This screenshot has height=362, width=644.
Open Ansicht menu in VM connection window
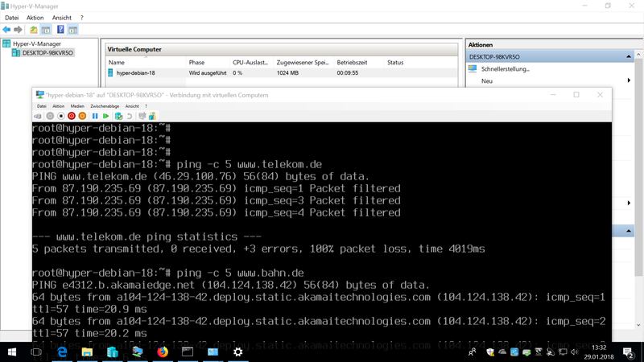point(132,106)
